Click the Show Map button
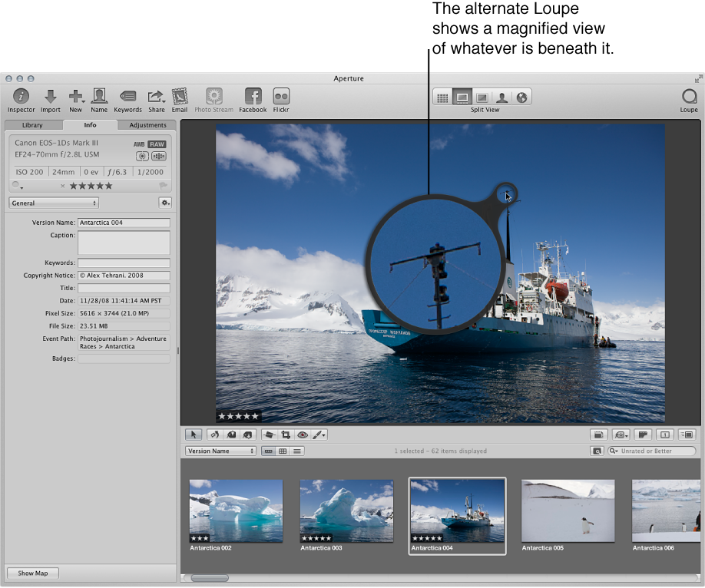 [33, 573]
